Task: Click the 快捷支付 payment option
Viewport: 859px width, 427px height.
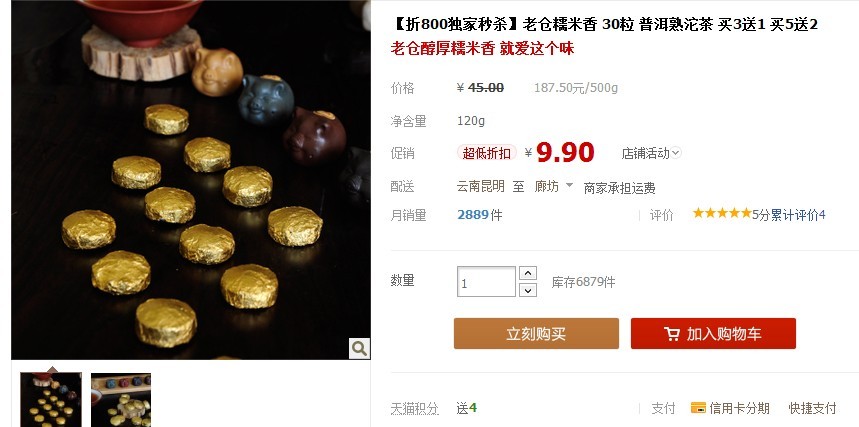Action: point(812,408)
